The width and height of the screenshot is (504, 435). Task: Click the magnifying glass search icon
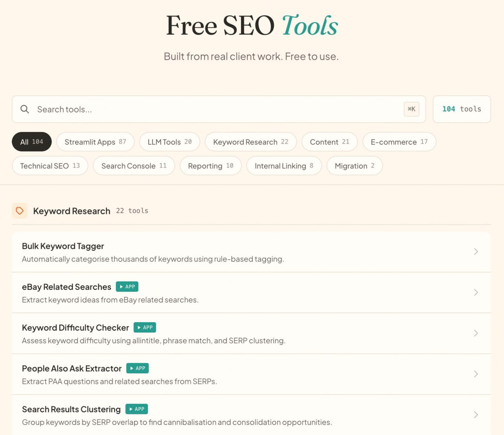point(25,109)
